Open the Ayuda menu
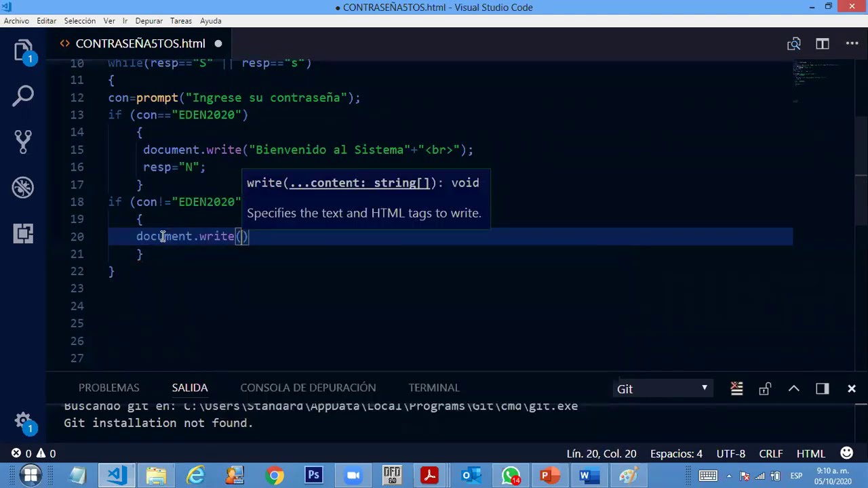868x488 pixels. coord(210,21)
